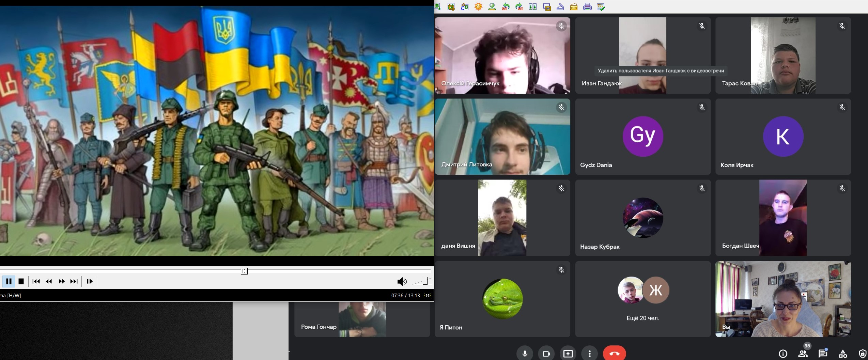868x360 pixels.
Task: Open meeting details info icon
Action: coord(783,354)
